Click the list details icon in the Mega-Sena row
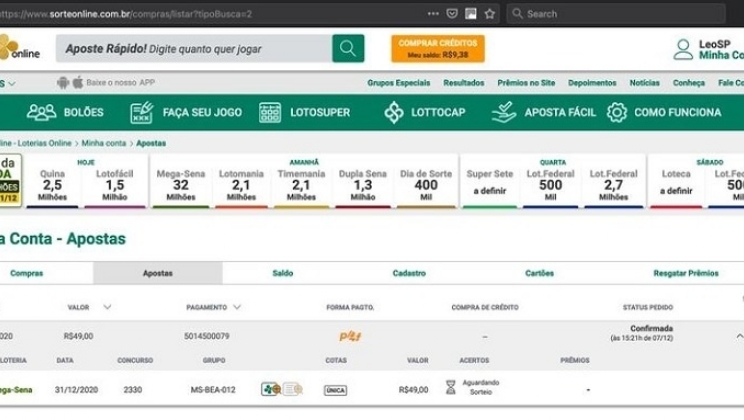This screenshot has height=420, width=744. [x=293, y=390]
